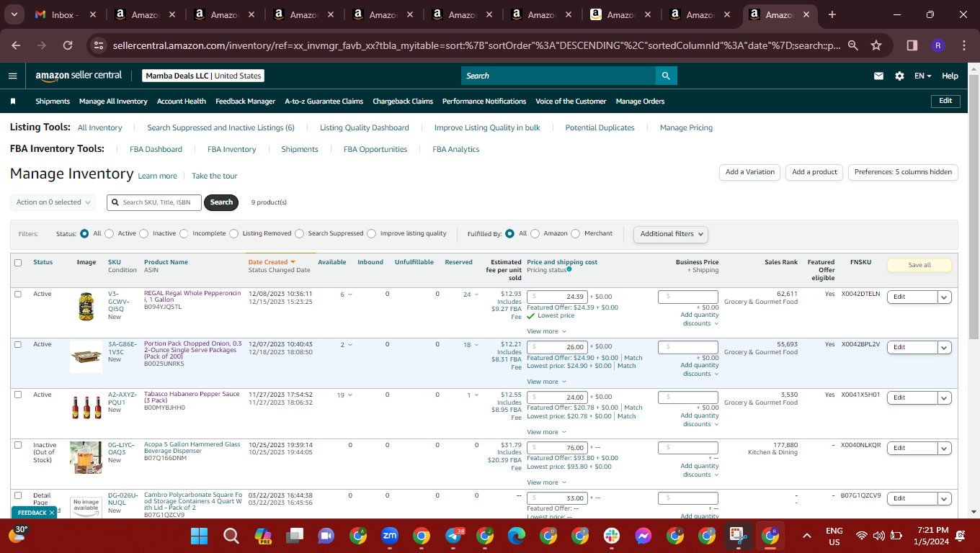The height and width of the screenshot is (553, 980).
Task: Sort by the Date Created column
Action: [x=272, y=262]
